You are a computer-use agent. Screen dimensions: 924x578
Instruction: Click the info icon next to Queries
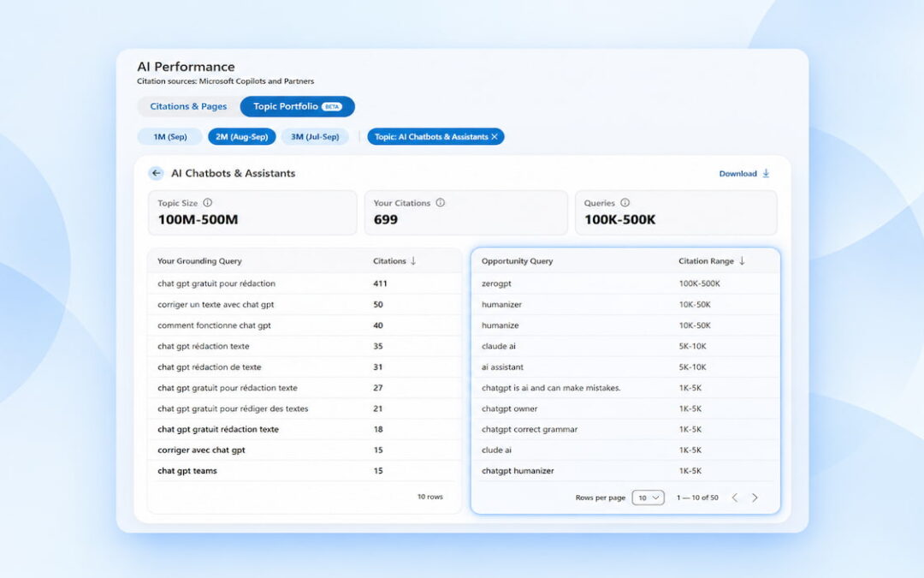625,202
